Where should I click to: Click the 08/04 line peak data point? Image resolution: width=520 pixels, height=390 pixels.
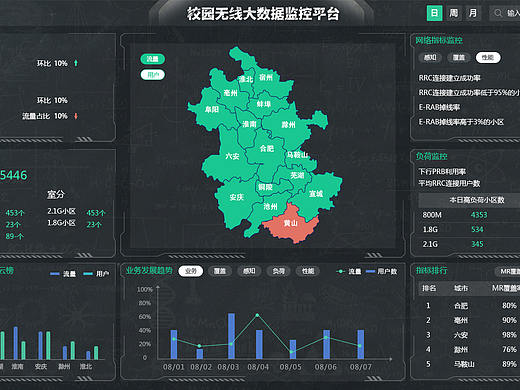click(257, 315)
